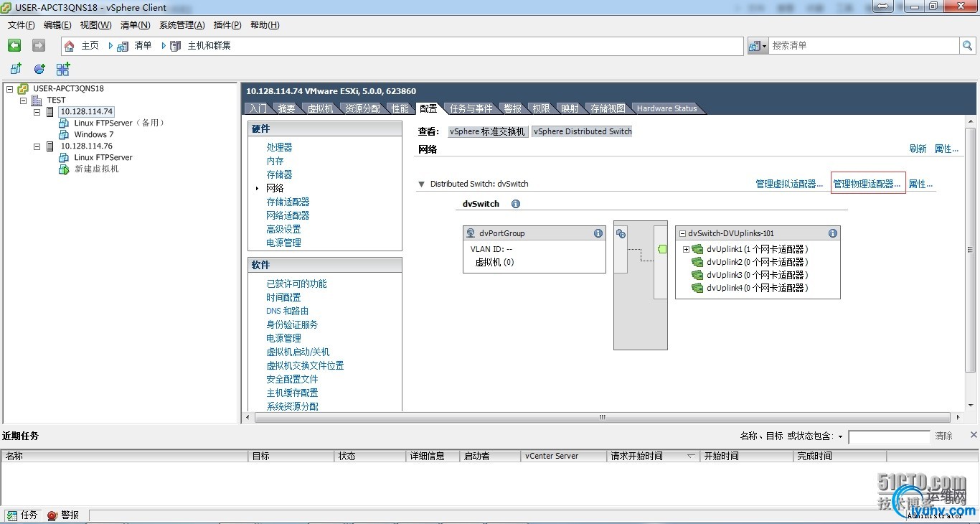Open 网络适配器 in hardware list
This screenshot has height=524, width=980.
tap(288, 215)
